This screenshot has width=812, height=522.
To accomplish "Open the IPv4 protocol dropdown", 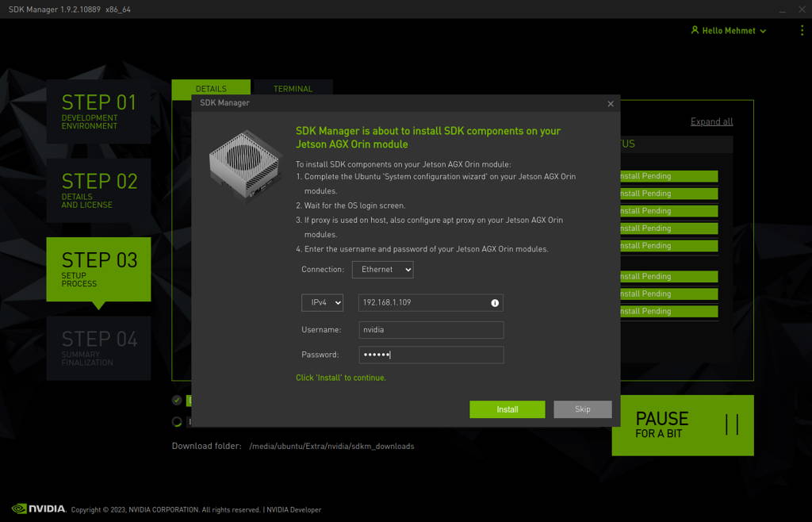I will [x=322, y=302].
